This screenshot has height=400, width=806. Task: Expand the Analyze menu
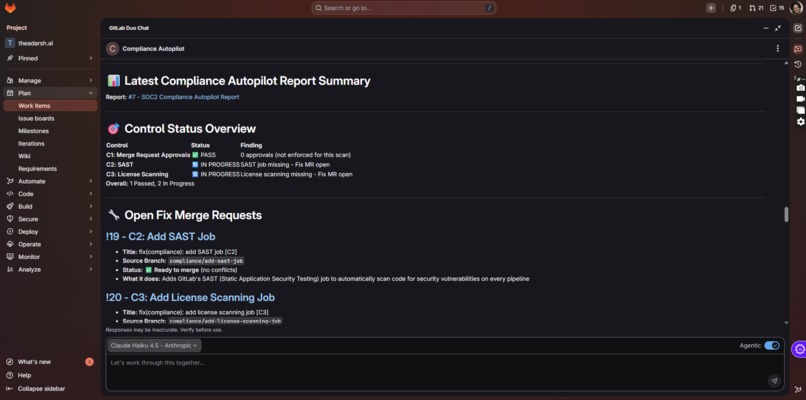(x=49, y=269)
